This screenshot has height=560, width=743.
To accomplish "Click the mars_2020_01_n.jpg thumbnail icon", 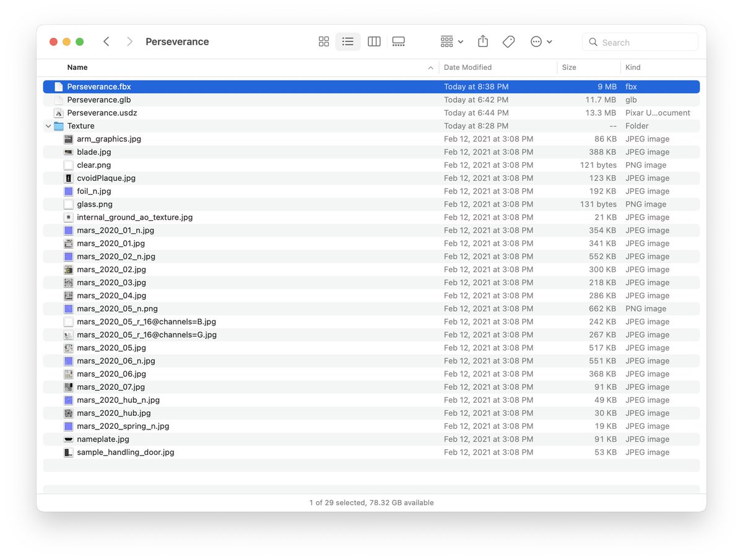I will click(x=69, y=230).
